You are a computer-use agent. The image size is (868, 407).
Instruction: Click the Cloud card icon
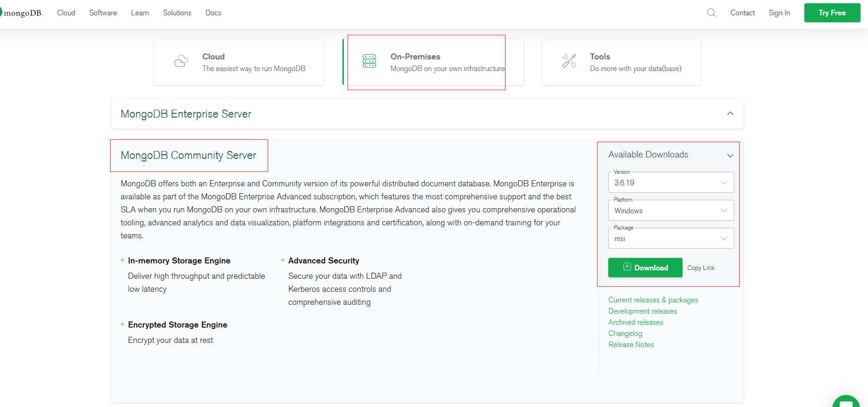[181, 61]
